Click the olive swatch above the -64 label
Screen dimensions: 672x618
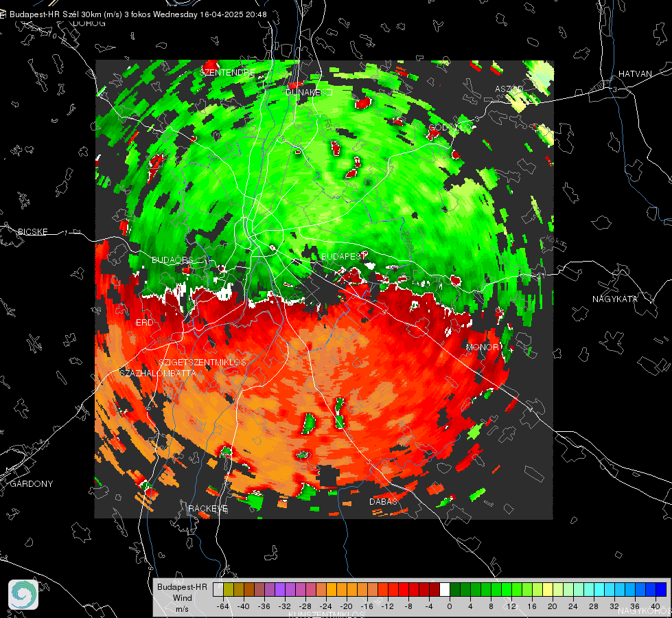[229, 590]
